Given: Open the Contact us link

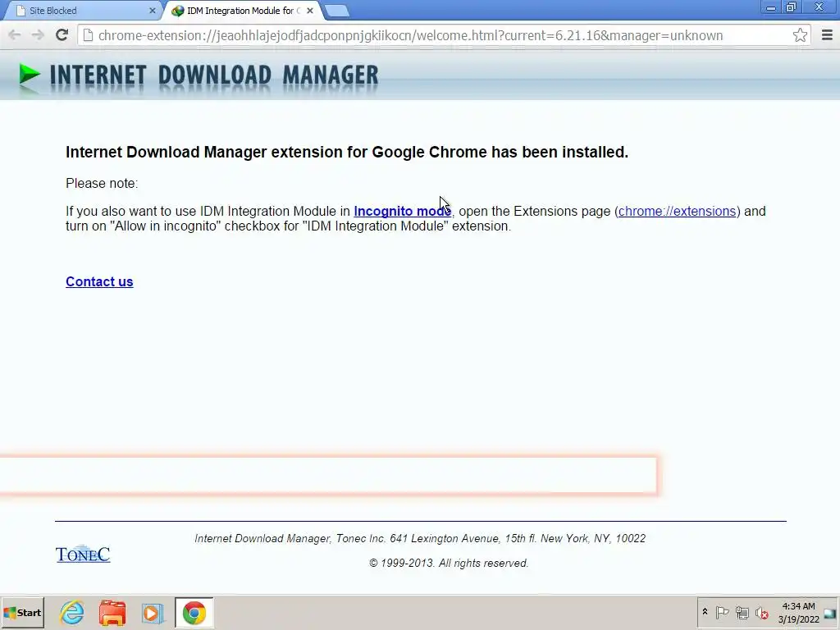Looking at the screenshot, I should (x=99, y=282).
